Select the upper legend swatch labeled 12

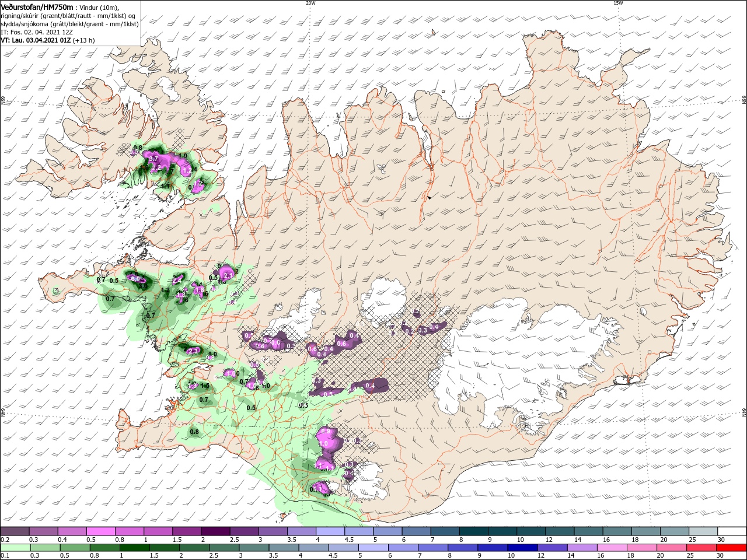point(558,531)
